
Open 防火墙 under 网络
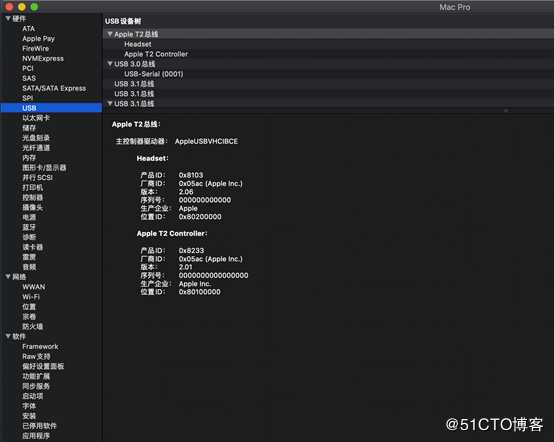33,326
